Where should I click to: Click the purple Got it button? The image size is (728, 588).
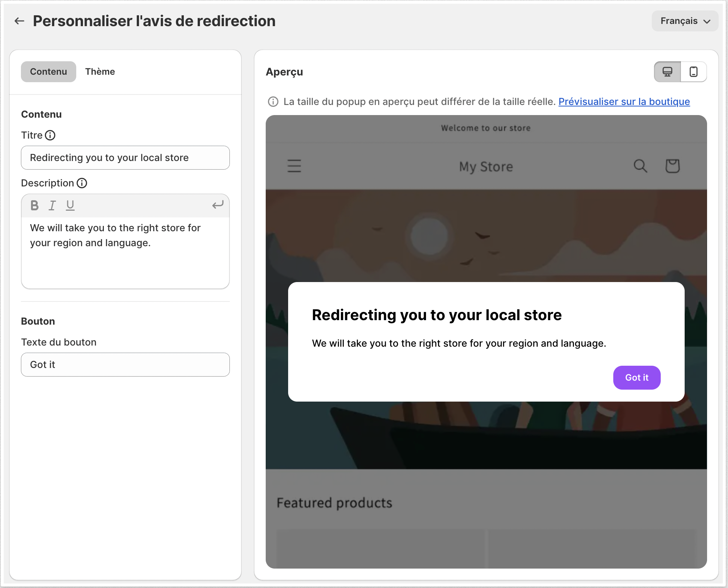(636, 378)
